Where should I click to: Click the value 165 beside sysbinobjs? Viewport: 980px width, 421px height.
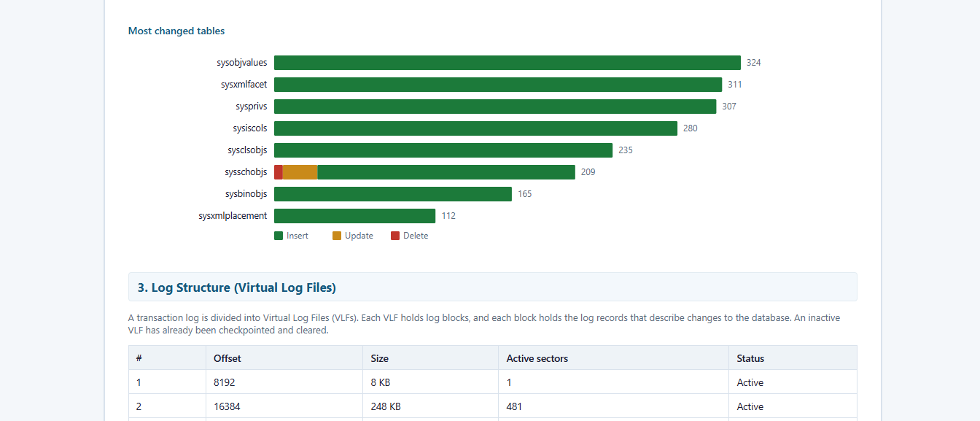[525, 194]
